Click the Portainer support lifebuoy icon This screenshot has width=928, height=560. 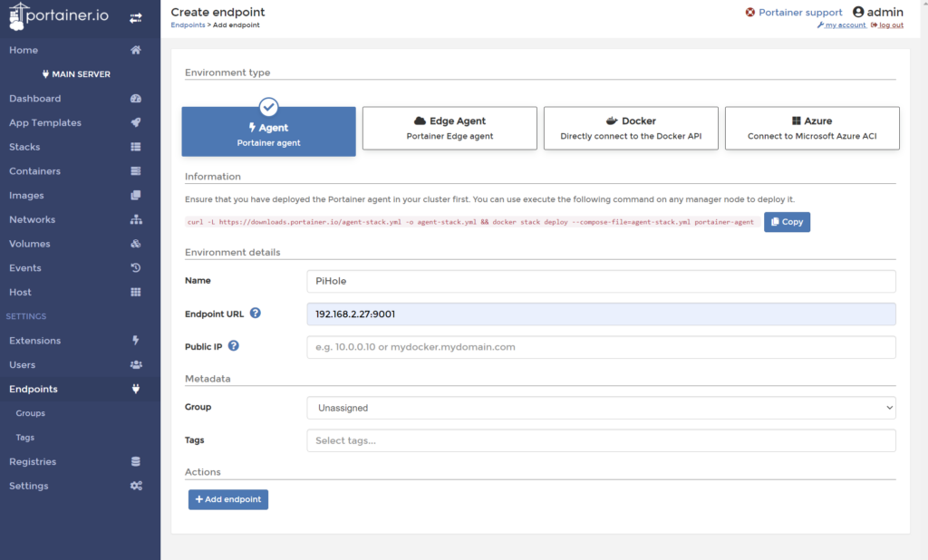pos(749,13)
